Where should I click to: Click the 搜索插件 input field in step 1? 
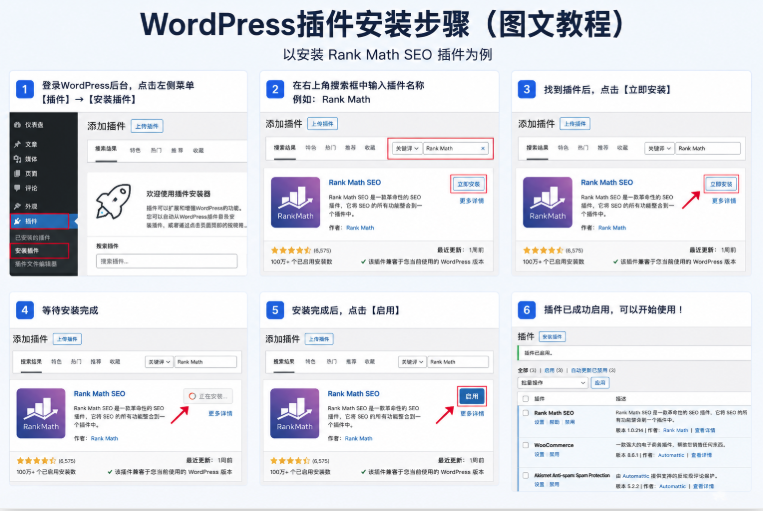(166, 261)
